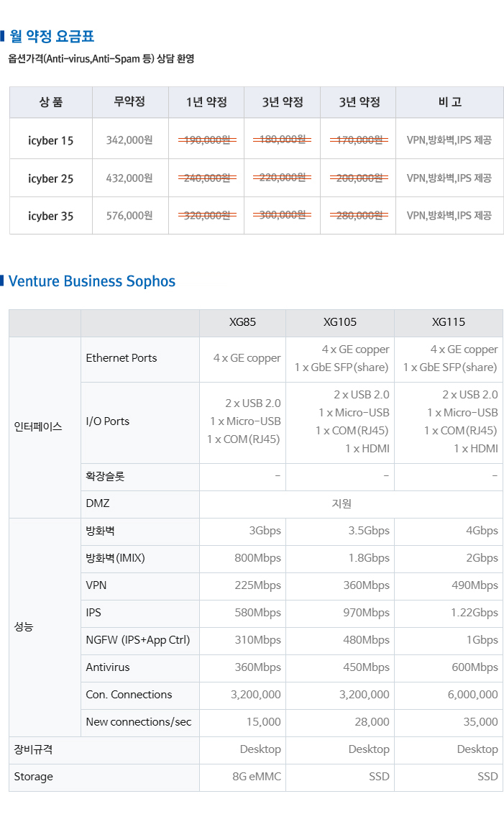Click the struck-through 190,000원 price
The image size is (504, 822).
(206, 141)
